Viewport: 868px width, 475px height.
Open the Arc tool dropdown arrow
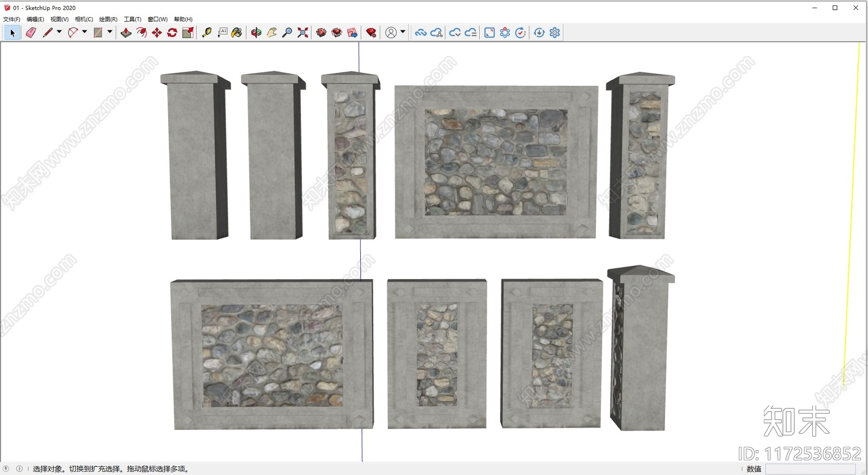85,32
